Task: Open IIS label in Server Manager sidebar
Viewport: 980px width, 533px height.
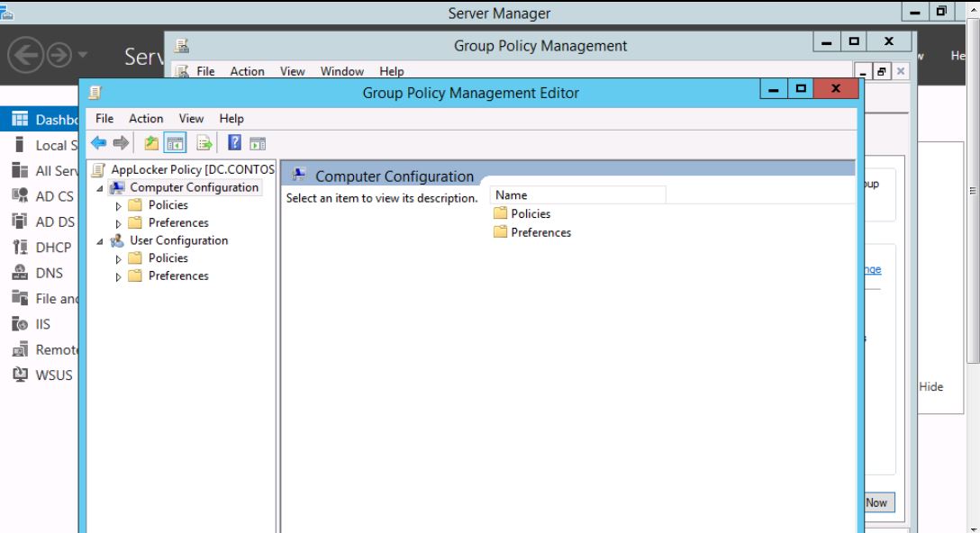Action: click(42, 324)
